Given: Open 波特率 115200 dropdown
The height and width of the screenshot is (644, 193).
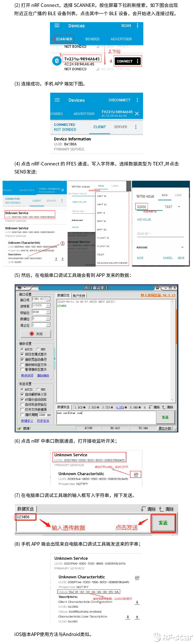Looking at the screenshot, I should click(48, 306).
